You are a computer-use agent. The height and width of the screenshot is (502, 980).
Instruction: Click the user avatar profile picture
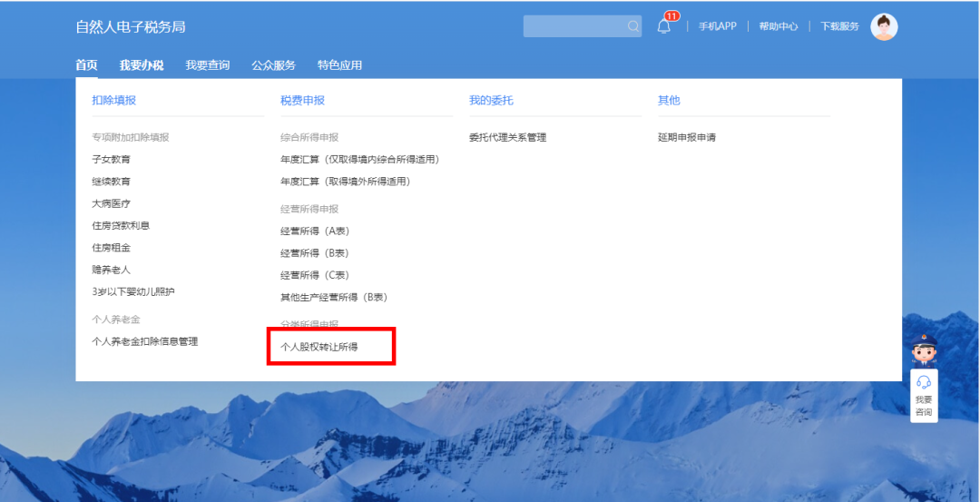click(884, 27)
